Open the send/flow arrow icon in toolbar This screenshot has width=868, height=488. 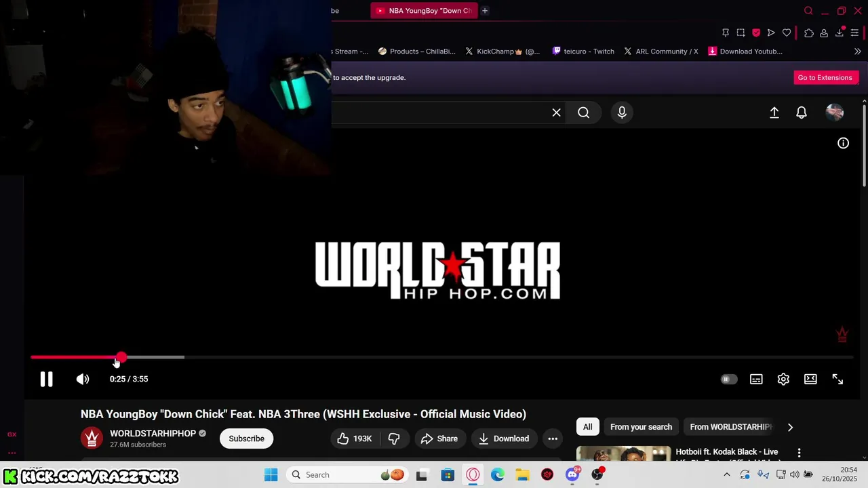(x=771, y=33)
